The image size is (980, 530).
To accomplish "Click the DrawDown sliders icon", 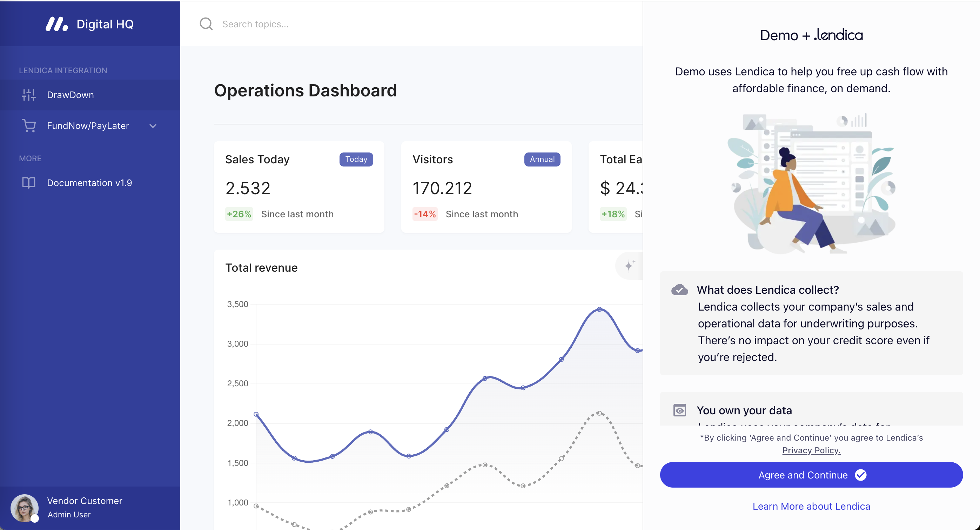I will [x=28, y=95].
